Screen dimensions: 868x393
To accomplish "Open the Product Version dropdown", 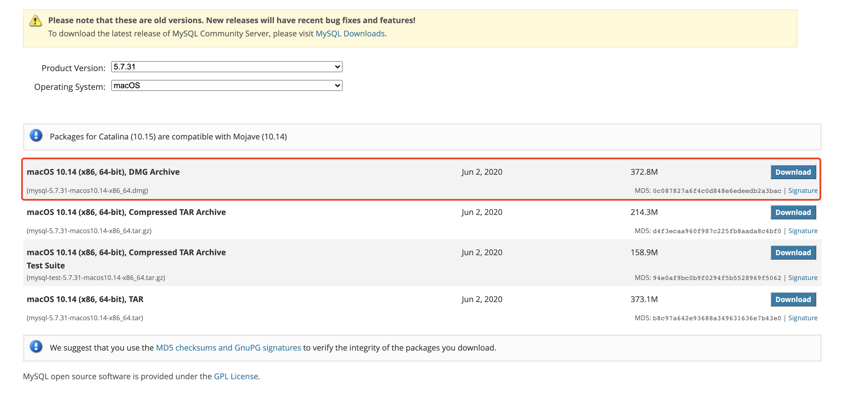I will 226,67.
